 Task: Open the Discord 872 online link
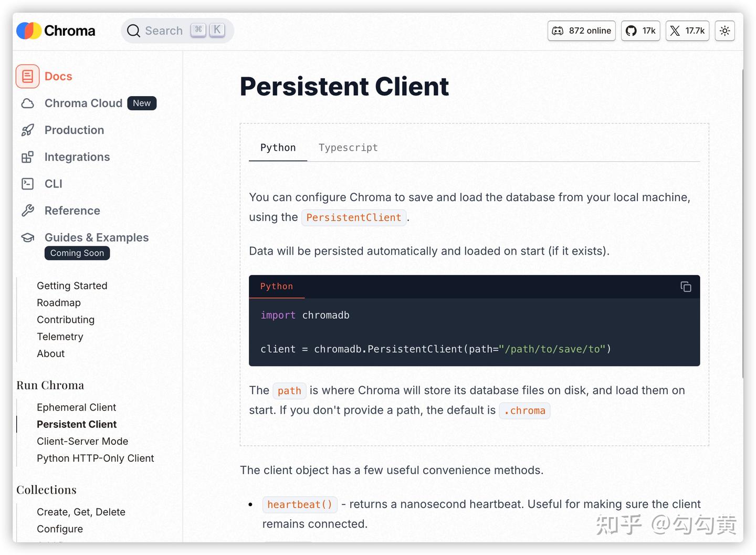(581, 31)
